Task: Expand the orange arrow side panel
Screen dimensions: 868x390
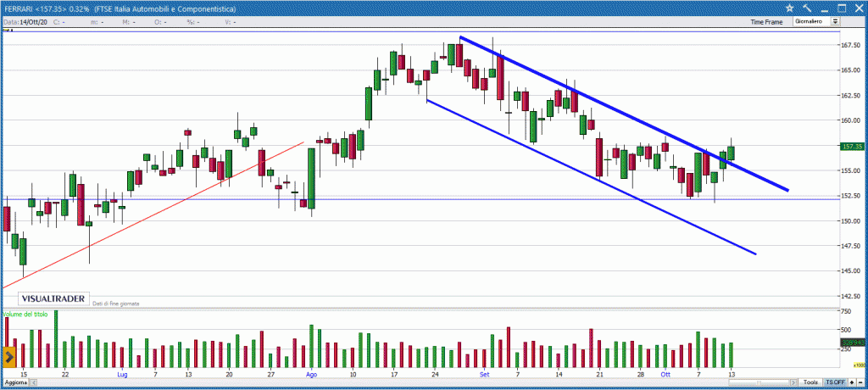Action: tap(8, 357)
